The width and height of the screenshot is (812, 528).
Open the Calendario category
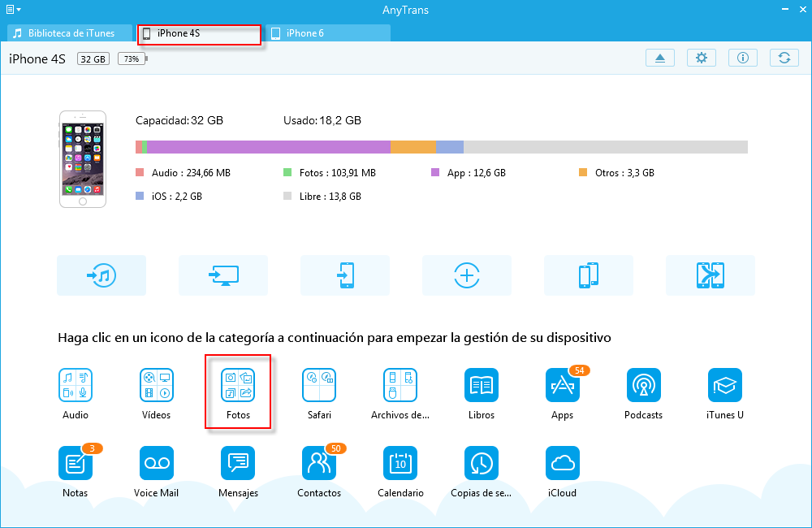pos(400,463)
